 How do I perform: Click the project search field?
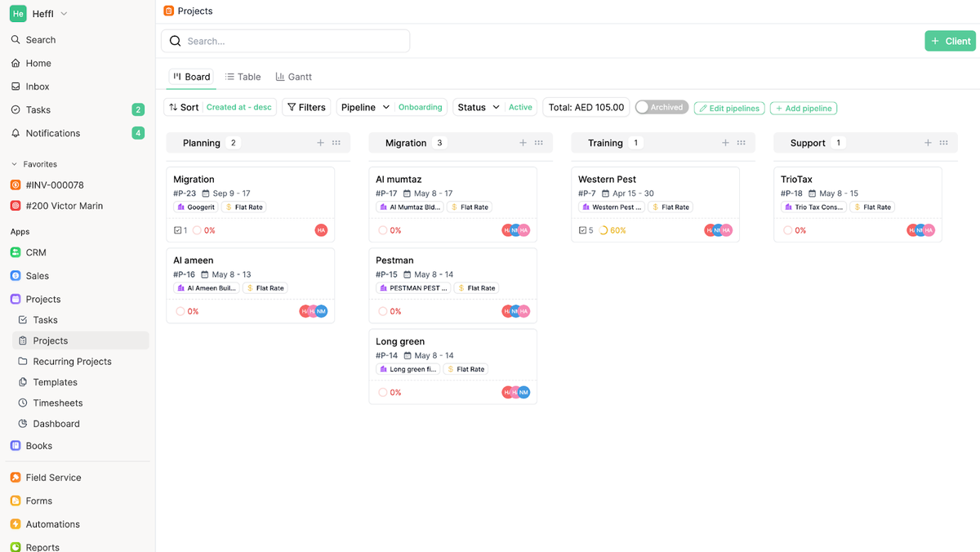(x=285, y=40)
